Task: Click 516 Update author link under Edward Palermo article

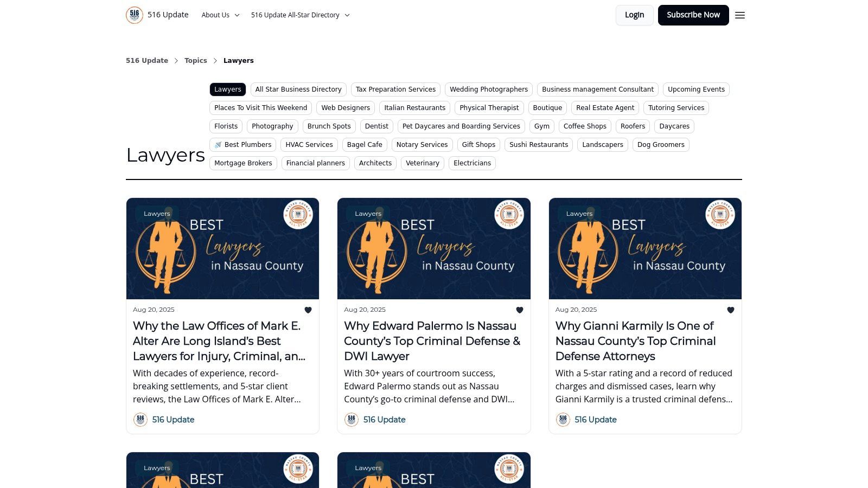Action: 384,420
